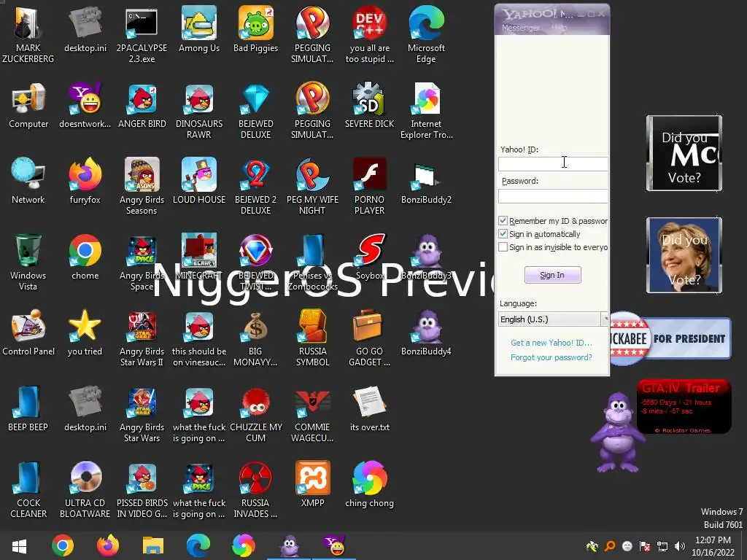This screenshot has width=747, height=560.
Task: Open File Explorer from the taskbar
Action: 153,545
